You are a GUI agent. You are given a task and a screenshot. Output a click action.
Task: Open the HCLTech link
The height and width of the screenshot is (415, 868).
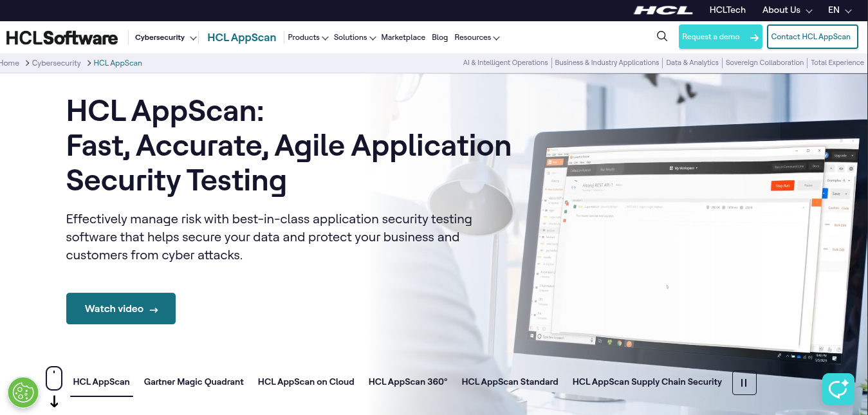727,10
